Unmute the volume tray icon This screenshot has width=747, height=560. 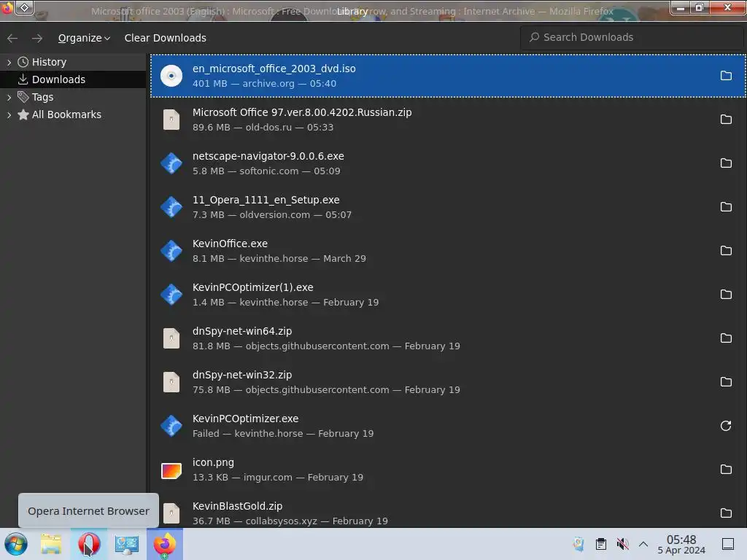[622, 544]
